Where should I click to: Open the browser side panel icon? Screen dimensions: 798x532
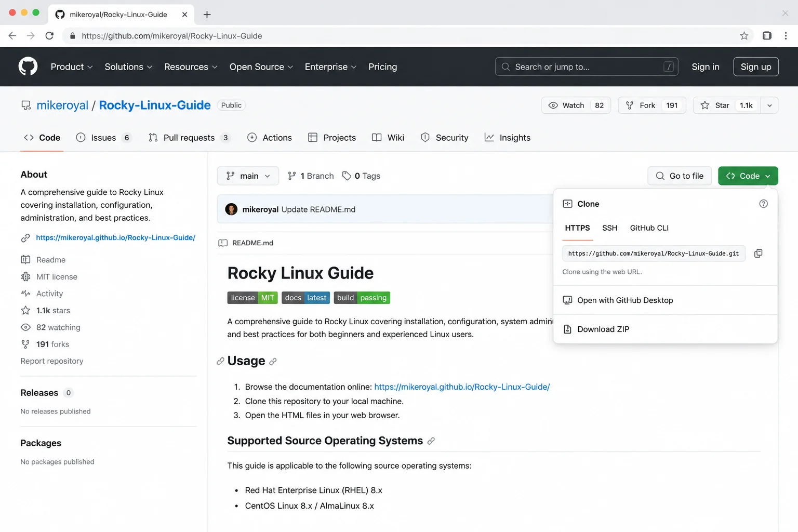pos(767,36)
